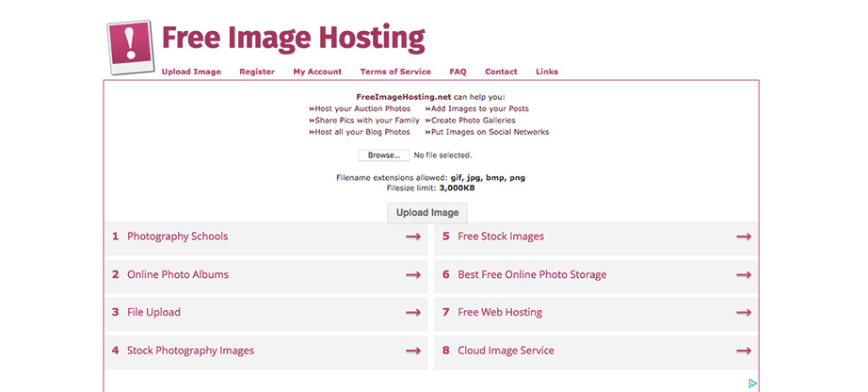Open My Account in the navigation
This screenshot has width=868, height=392.
(x=317, y=72)
